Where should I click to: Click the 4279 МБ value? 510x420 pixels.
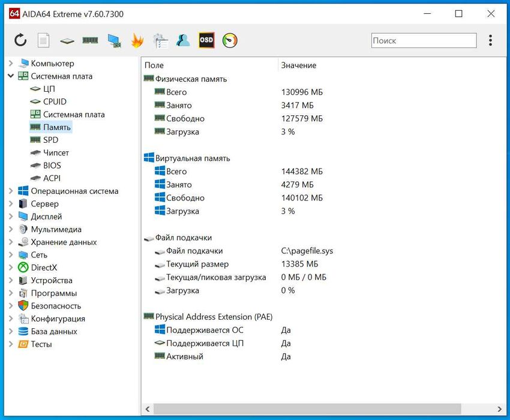pos(297,185)
